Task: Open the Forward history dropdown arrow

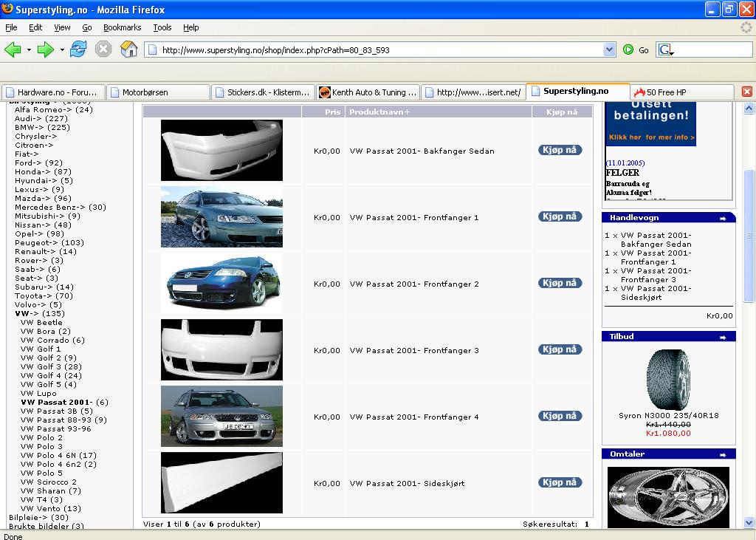Action: (62, 49)
